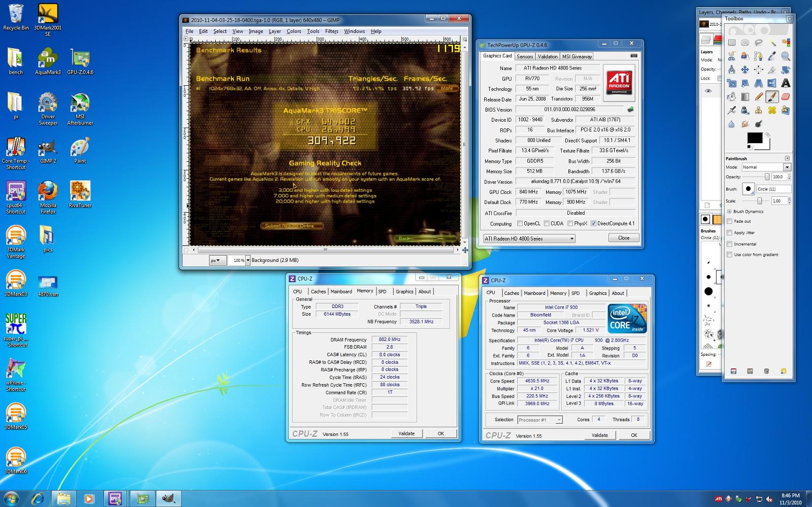This screenshot has width=812, height=507.
Task: Click the GPU-Z screenshot camera icon
Action: (x=633, y=56)
